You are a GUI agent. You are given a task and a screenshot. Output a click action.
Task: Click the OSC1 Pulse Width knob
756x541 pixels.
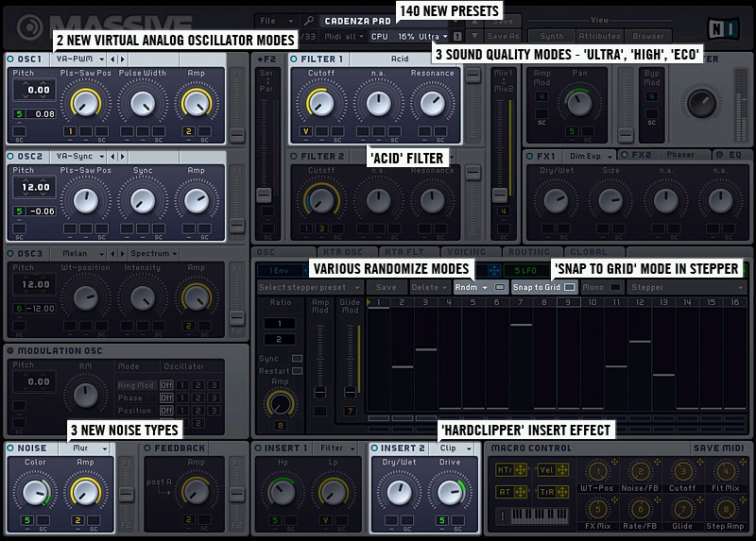144,104
